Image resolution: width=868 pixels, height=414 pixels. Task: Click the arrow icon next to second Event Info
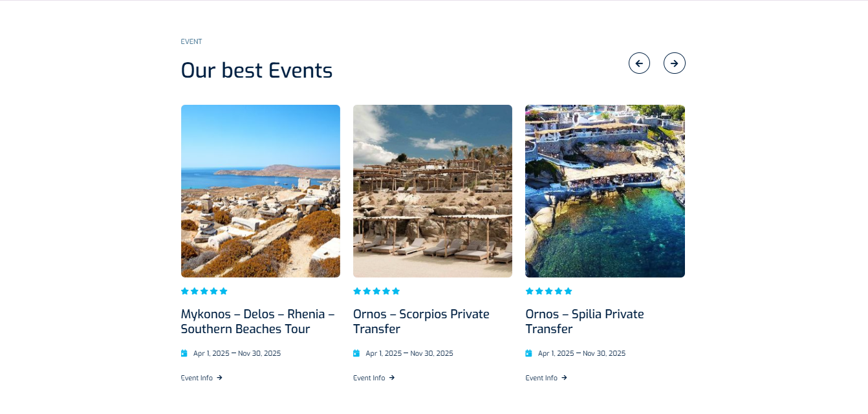(393, 377)
